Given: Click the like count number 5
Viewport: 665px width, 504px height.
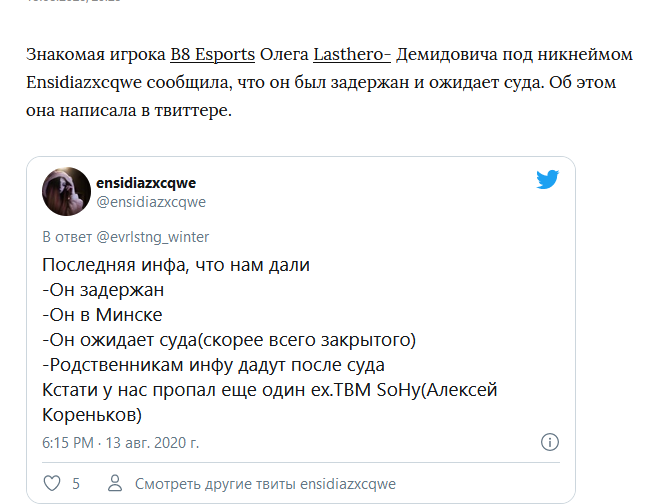Looking at the screenshot, I should click(x=76, y=484).
